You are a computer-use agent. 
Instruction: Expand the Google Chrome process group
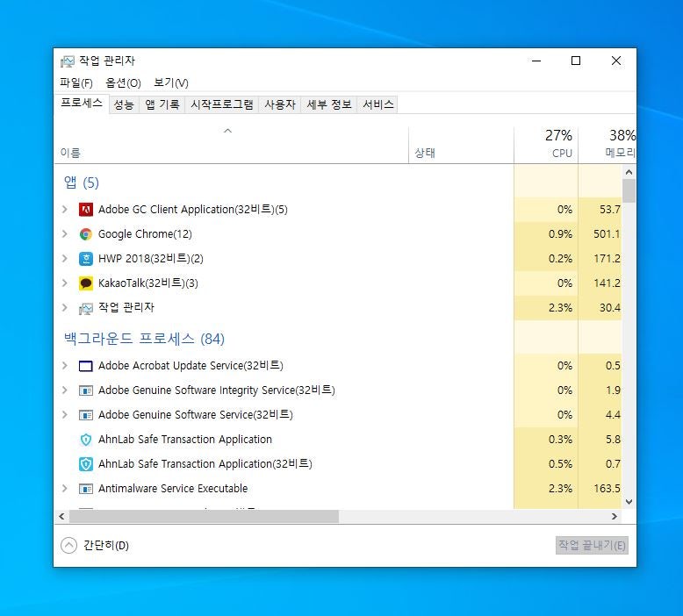pos(65,234)
